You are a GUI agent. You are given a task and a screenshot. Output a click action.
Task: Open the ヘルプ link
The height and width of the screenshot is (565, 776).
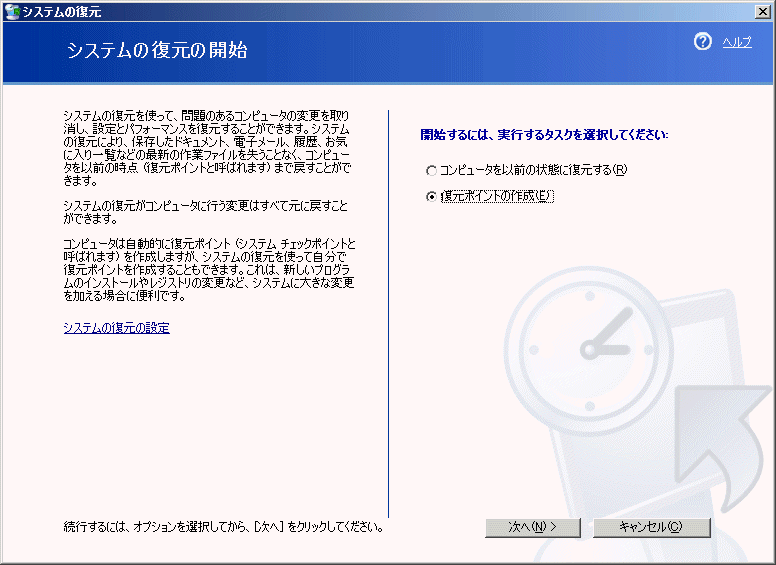coord(737,42)
